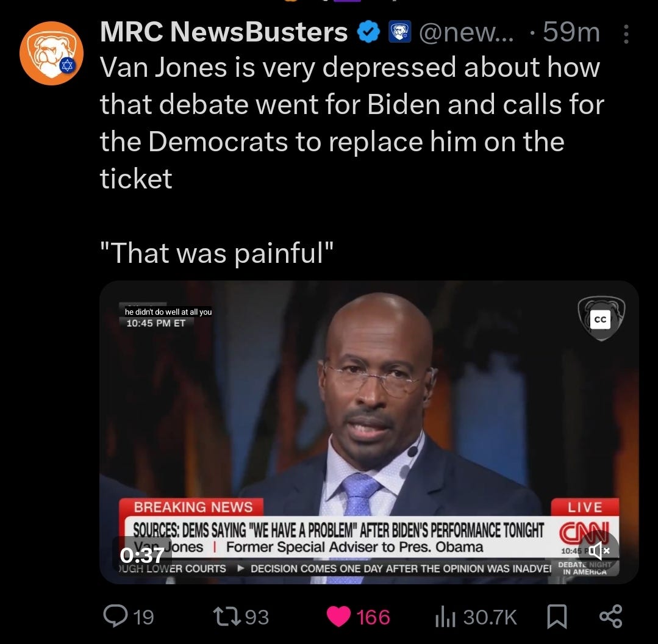Play the Van Jones video clip
Screen dimensions: 658x644
pyautogui.click(x=369, y=432)
